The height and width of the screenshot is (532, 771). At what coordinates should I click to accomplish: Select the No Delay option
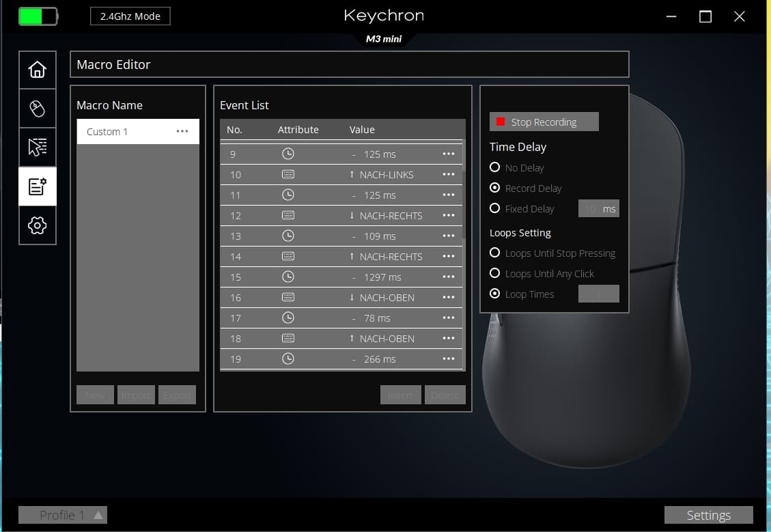tap(495, 167)
